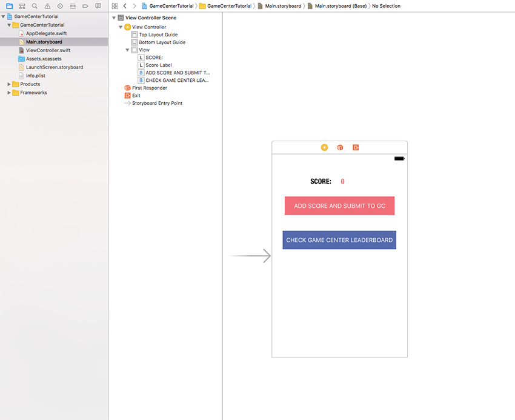This screenshot has height=420, width=515.
Task: Select Score Label in outline
Action: pyautogui.click(x=159, y=65)
